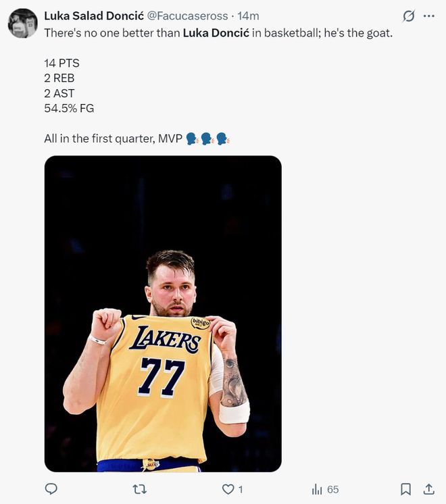Open the poster's profile avatar
Viewport: 446px width, 504px height.
pyautogui.click(x=22, y=23)
